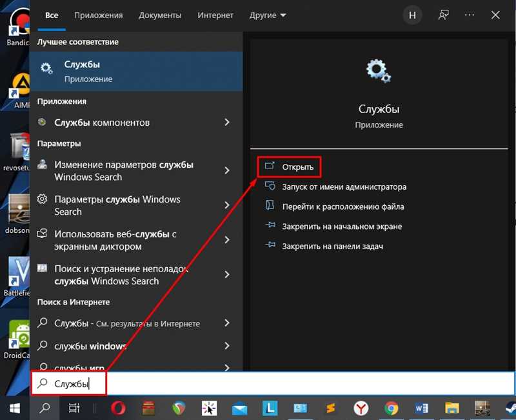Launch Google Chrome from taskbar
The image size is (516, 420).
(x=391, y=409)
